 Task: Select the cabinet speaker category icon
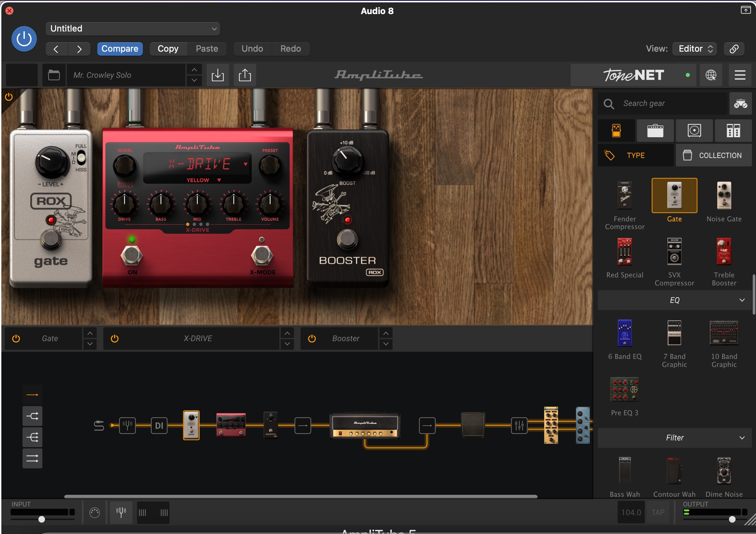[x=694, y=130]
